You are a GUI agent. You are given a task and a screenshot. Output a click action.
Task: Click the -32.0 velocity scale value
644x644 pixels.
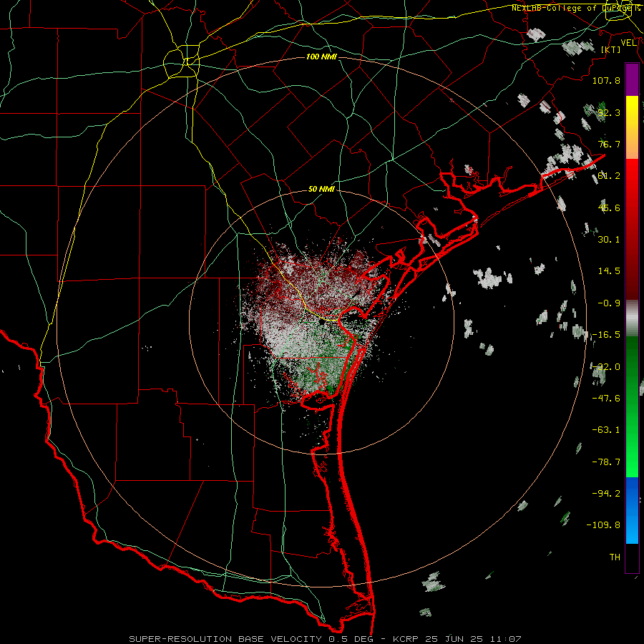point(606,367)
